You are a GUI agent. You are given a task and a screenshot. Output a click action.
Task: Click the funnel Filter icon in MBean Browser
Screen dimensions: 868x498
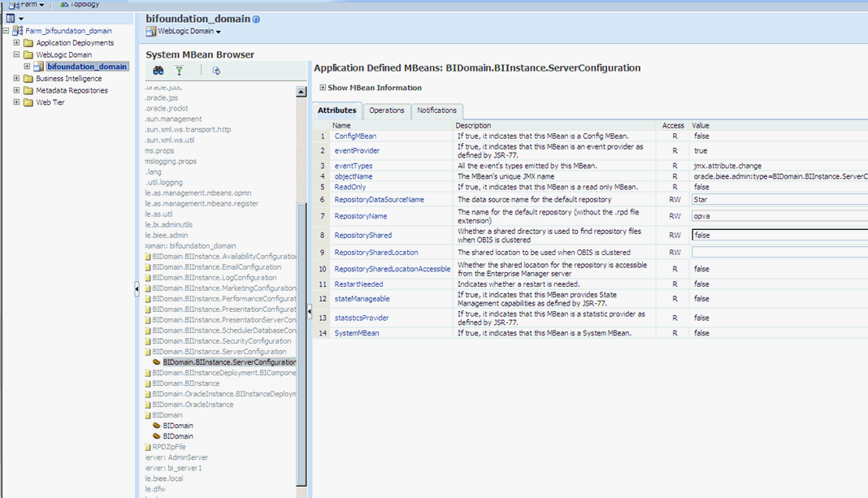coord(180,71)
